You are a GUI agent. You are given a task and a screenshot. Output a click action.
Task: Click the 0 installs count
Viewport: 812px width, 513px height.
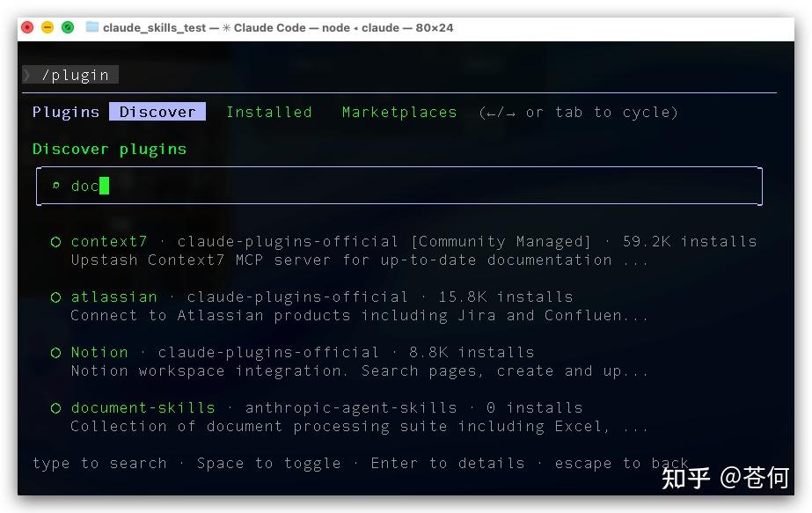click(534, 407)
